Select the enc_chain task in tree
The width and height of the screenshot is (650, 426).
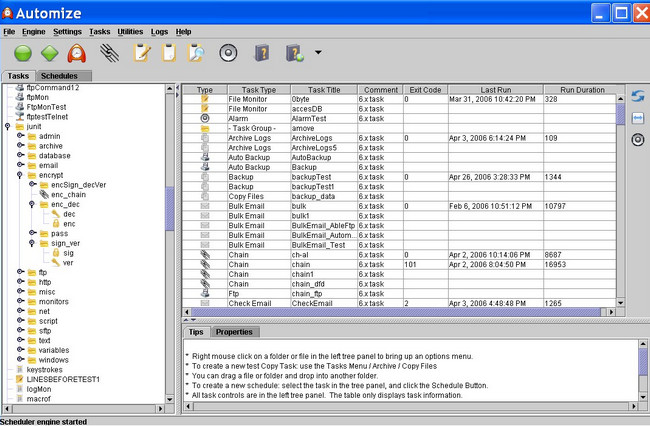point(70,194)
